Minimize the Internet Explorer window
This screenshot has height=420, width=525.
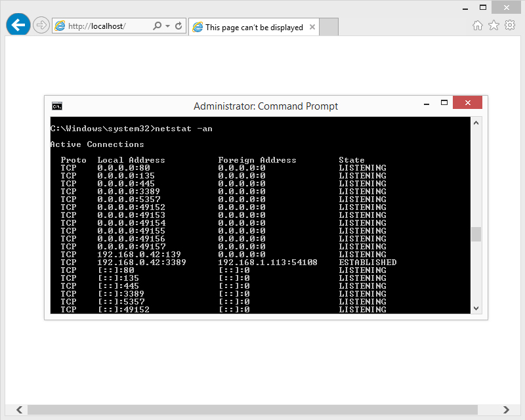pyautogui.click(x=465, y=8)
